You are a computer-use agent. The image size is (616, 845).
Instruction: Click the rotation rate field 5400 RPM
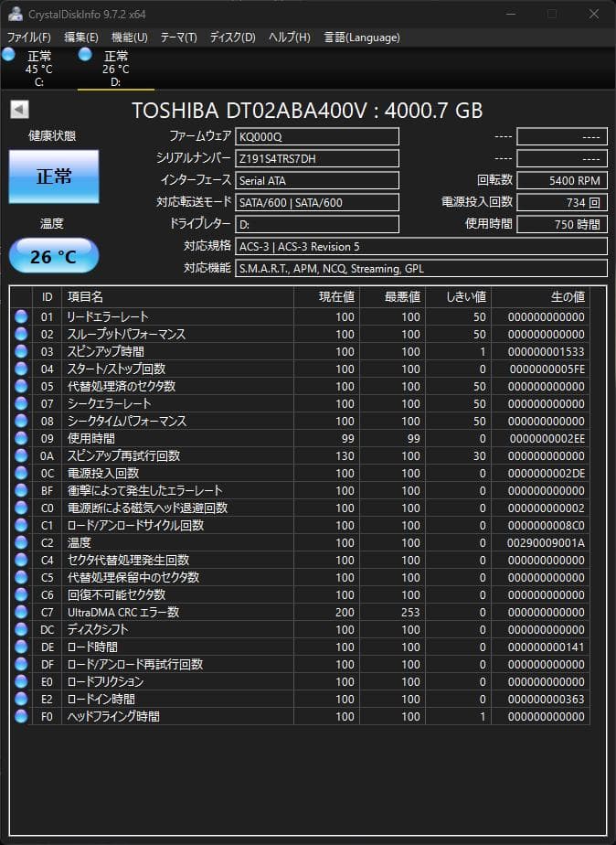click(562, 180)
